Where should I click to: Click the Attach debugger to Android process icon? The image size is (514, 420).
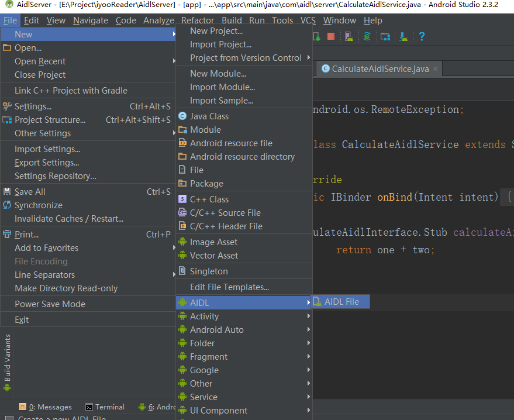317,36
